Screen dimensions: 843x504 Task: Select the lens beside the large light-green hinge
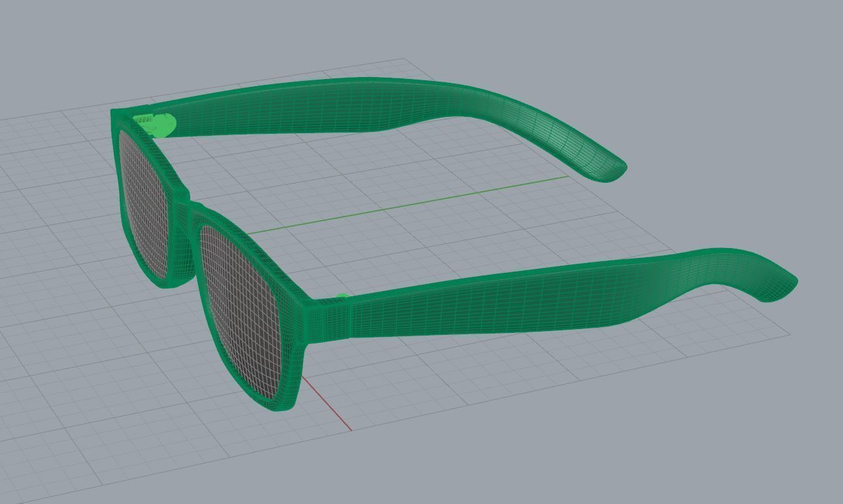[145, 205]
